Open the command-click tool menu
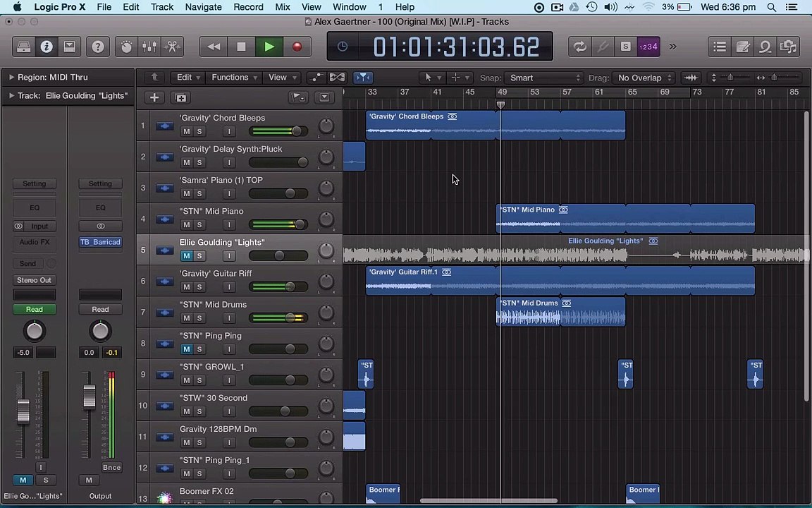Viewport: 812px width, 508px height. point(460,78)
